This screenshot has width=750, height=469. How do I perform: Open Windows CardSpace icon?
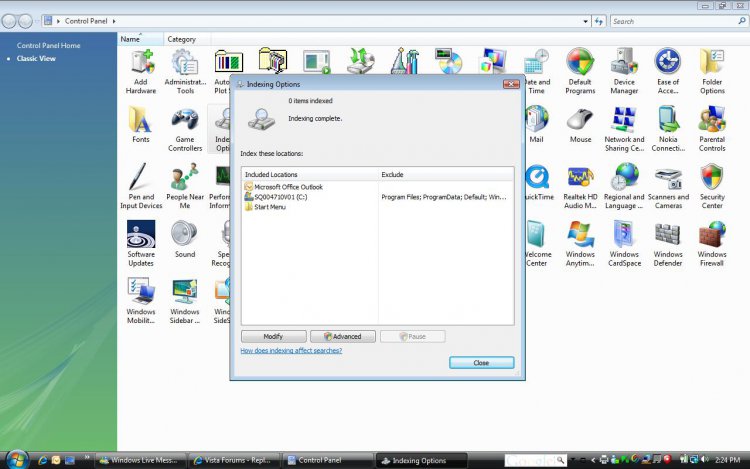(x=624, y=244)
